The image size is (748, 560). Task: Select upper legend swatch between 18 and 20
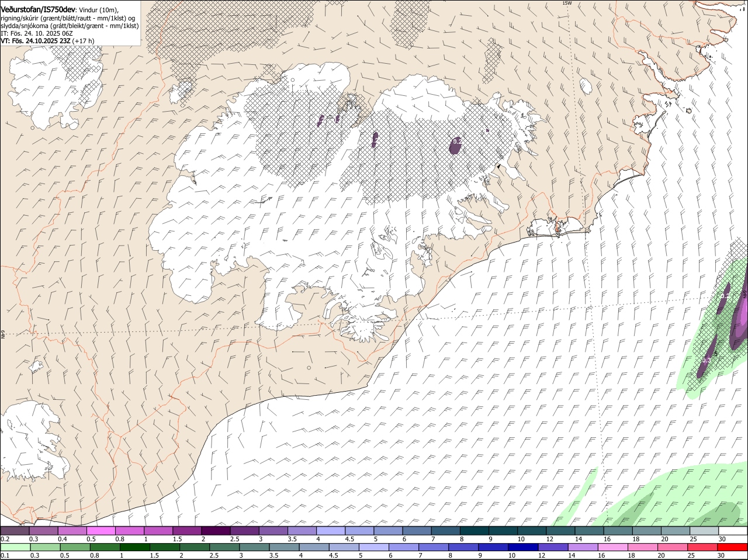tap(647, 531)
